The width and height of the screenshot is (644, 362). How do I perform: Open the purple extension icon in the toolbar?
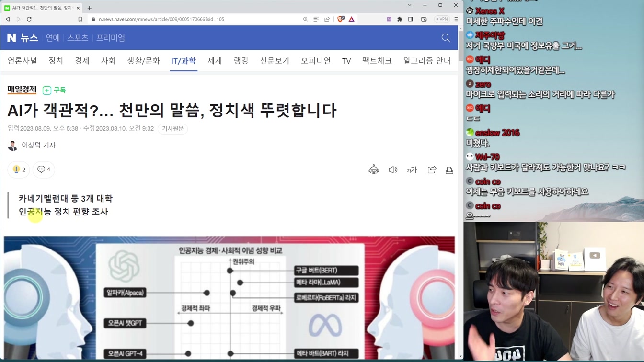point(389,19)
